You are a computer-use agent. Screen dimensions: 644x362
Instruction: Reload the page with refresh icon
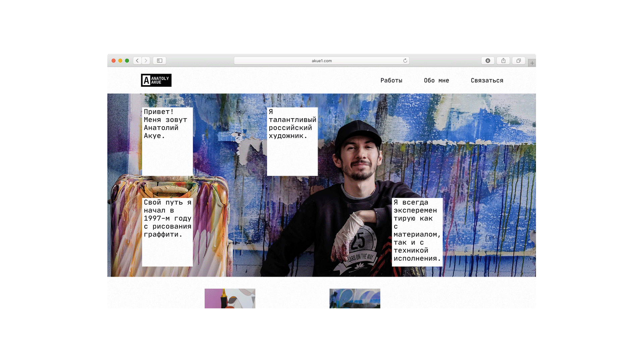click(x=405, y=61)
